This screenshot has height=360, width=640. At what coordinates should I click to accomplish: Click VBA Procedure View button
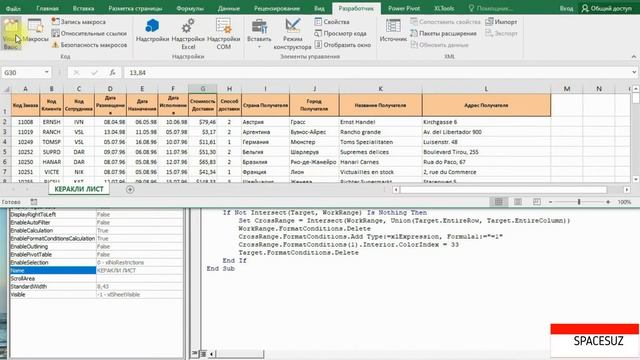pos(195,353)
